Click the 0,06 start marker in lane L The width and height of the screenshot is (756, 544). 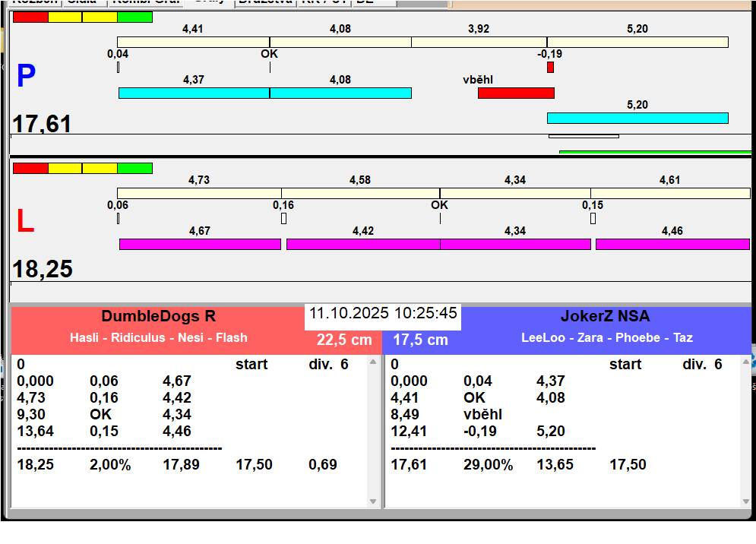pyautogui.click(x=118, y=219)
